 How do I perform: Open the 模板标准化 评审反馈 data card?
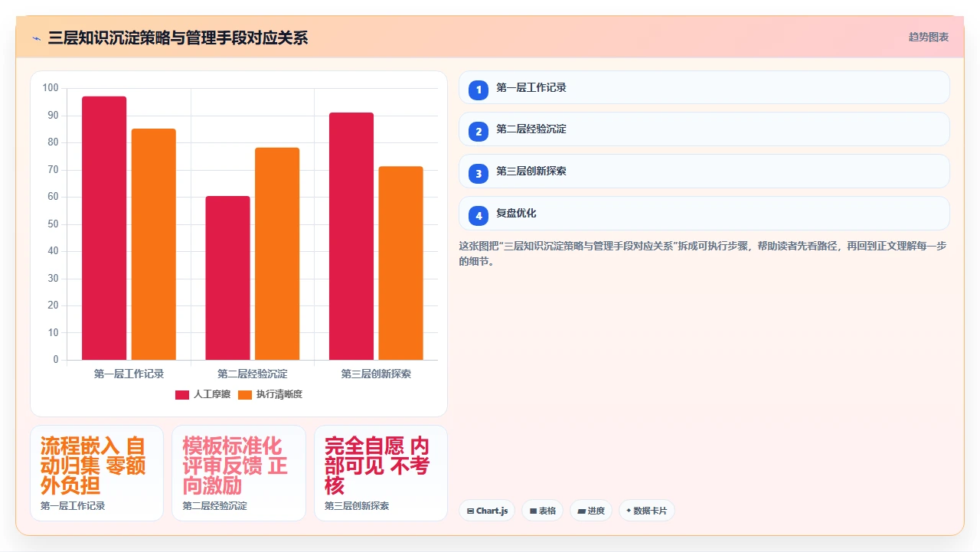pos(239,473)
